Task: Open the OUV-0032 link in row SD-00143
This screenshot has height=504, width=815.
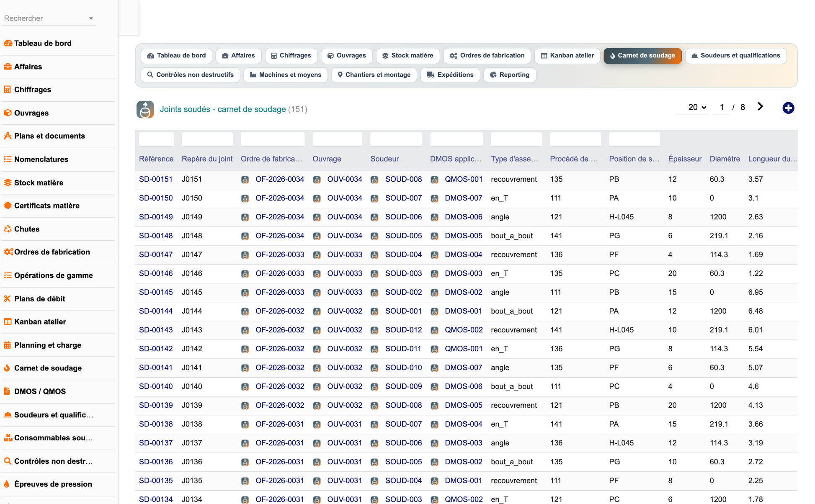Action: click(x=345, y=330)
